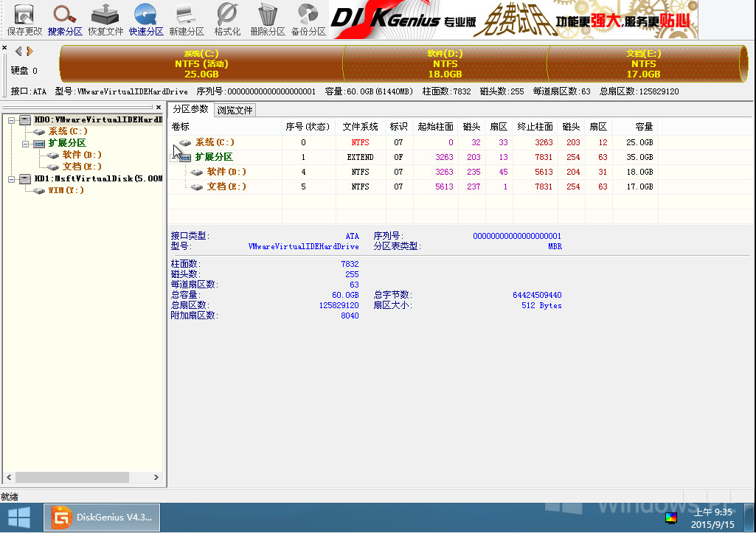Viewport: 756px width, 533px height.
Task: Click the red NTFS cell in 系统(C:) row
Action: [x=360, y=142]
